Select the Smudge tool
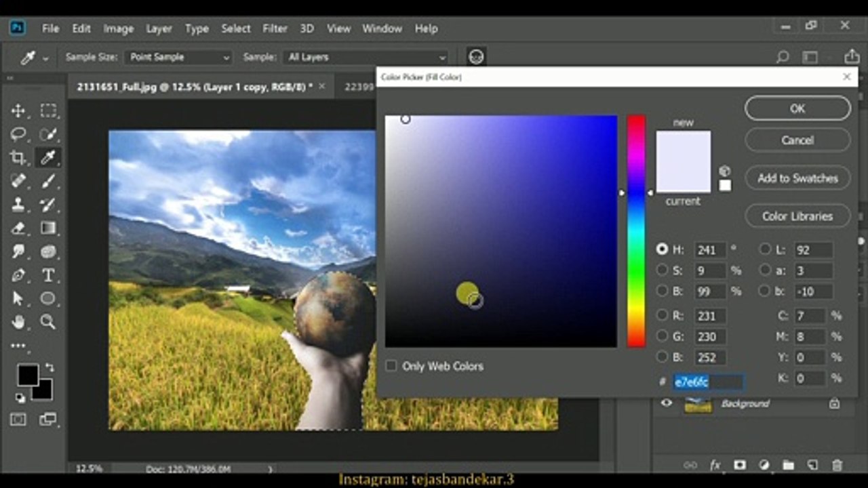Image resolution: width=868 pixels, height=488 pixels. 18,252
